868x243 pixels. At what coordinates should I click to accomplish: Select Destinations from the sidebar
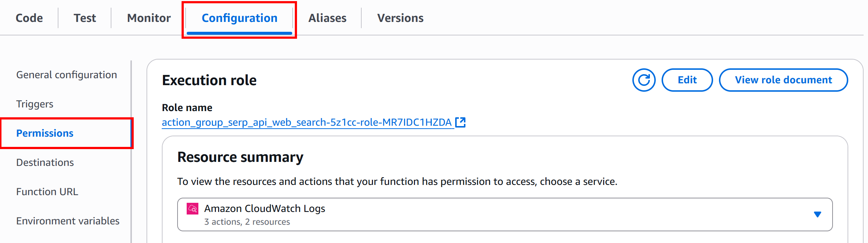point(45,162)
